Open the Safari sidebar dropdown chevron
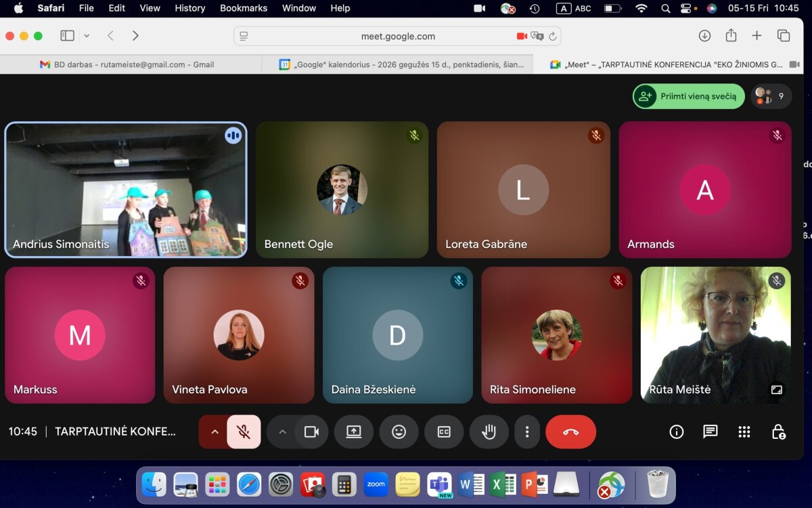Viewport: 812px width, 508px height. coord(87,36)
